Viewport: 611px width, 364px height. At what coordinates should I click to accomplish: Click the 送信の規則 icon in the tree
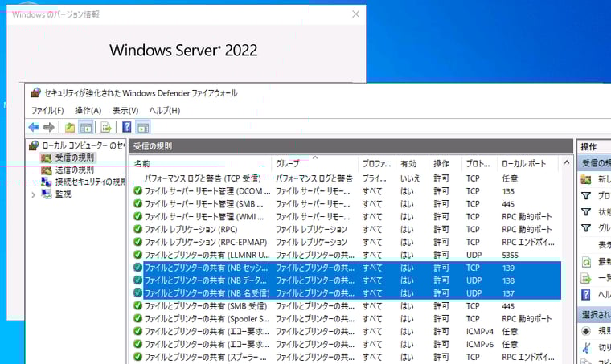(47, 170)
